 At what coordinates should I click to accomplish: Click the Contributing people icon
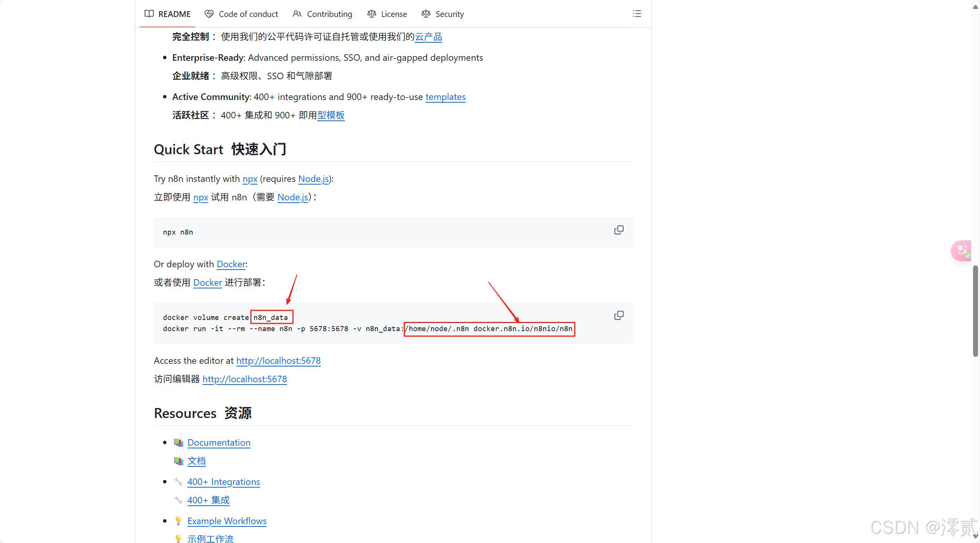(x=297, y=13)
